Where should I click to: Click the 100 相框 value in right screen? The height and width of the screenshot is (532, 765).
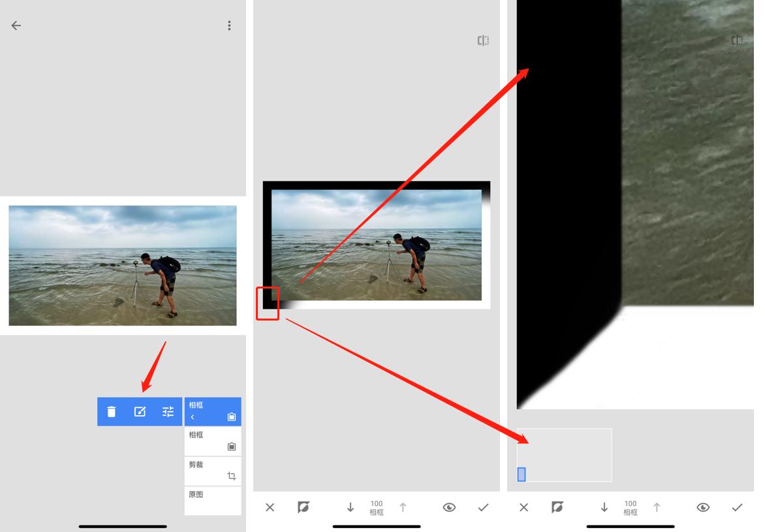pos(631,508)
